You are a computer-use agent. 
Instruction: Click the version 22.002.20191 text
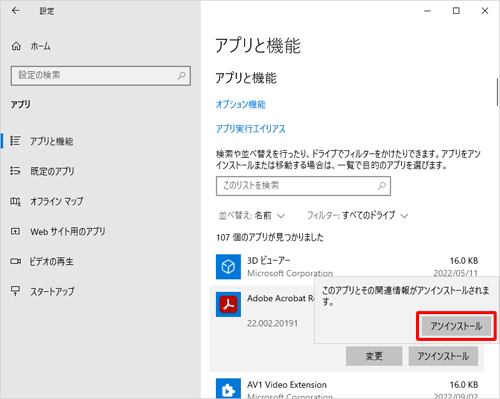[272, 323]
